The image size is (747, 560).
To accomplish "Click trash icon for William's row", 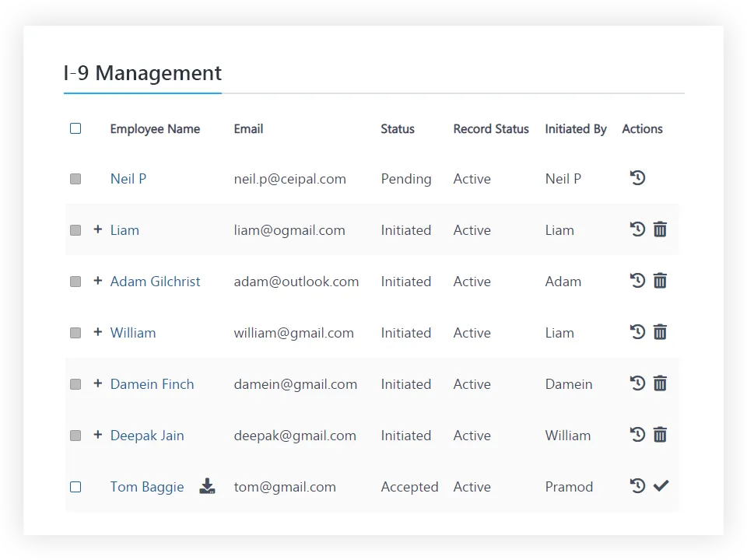I will 660,332.
